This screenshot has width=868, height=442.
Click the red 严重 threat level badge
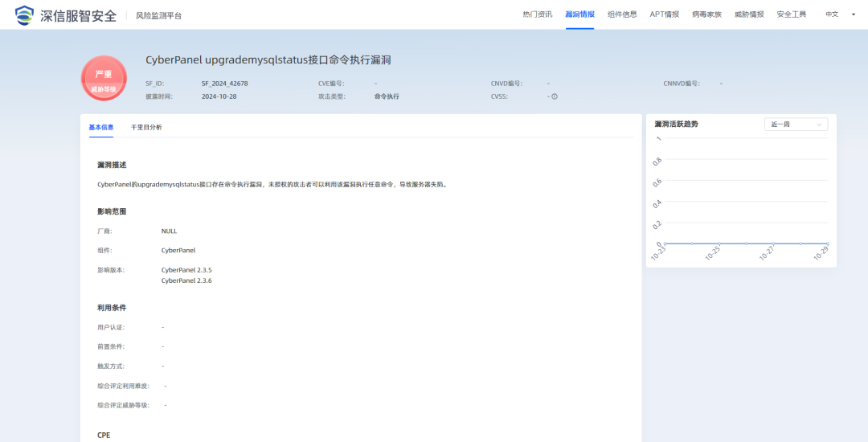[x=104, y=78]
